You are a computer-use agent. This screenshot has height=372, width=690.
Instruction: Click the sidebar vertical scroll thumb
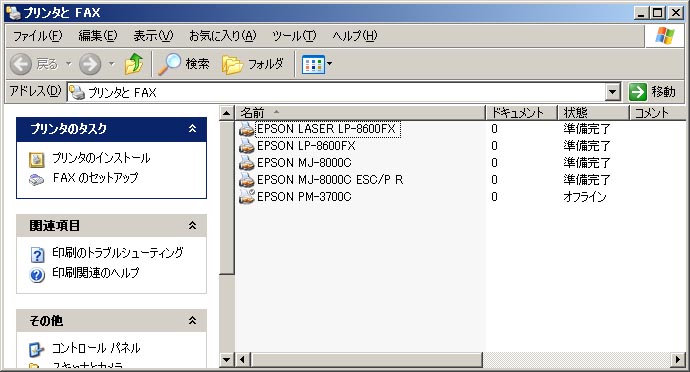(x=227, y=198)
